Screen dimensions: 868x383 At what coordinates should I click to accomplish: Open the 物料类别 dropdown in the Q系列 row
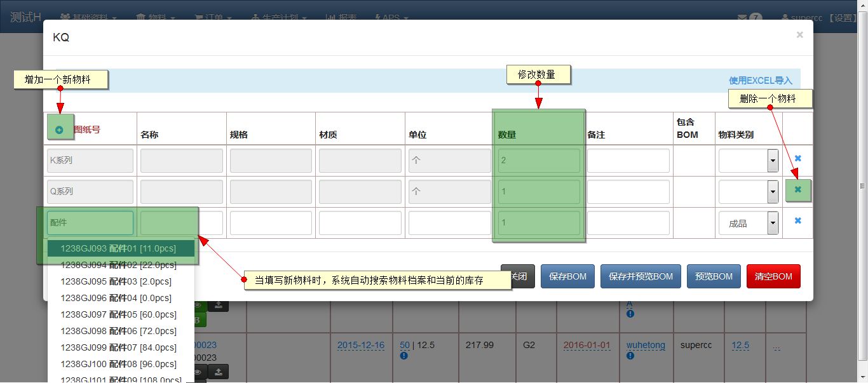(x=773, y=191)
